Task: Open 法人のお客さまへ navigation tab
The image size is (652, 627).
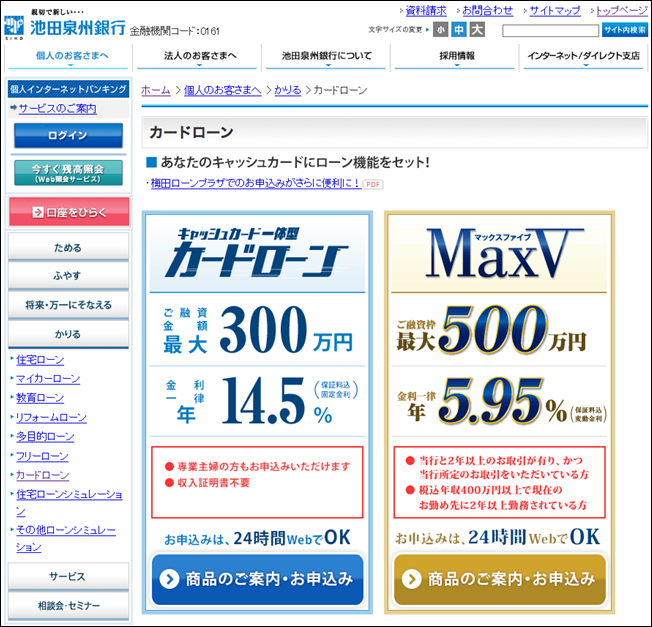Action: point(197,57)
